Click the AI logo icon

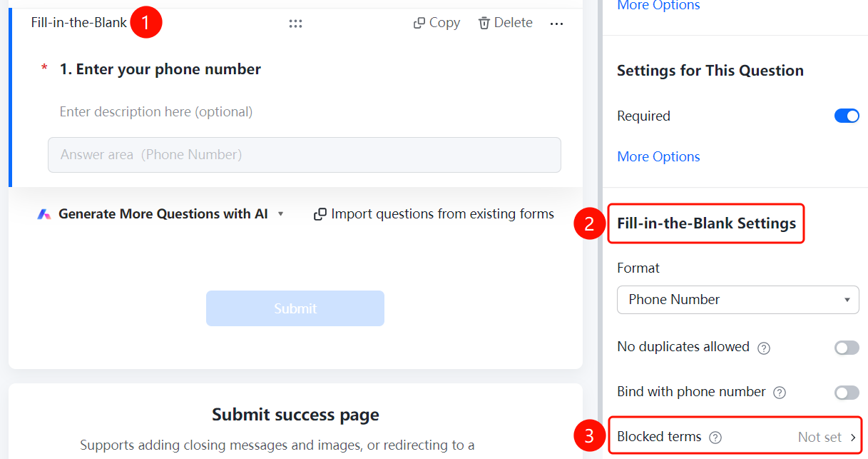click(x=44, y=214)
